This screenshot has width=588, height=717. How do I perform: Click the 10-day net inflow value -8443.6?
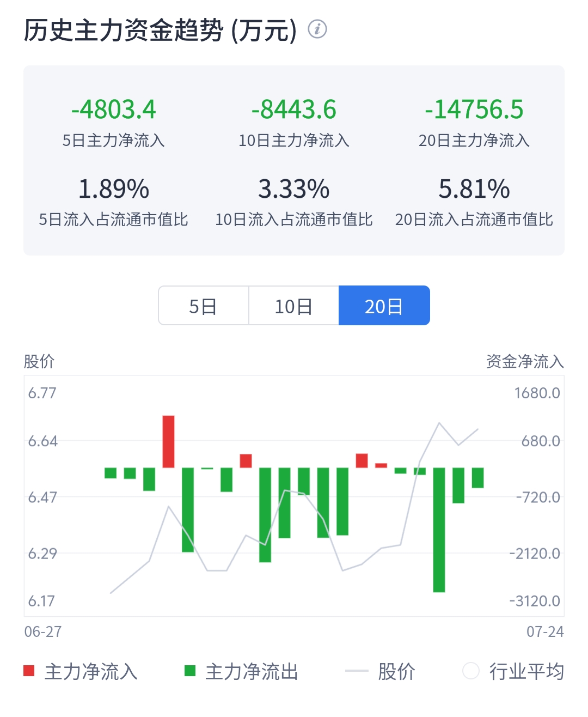click(294, 110)
